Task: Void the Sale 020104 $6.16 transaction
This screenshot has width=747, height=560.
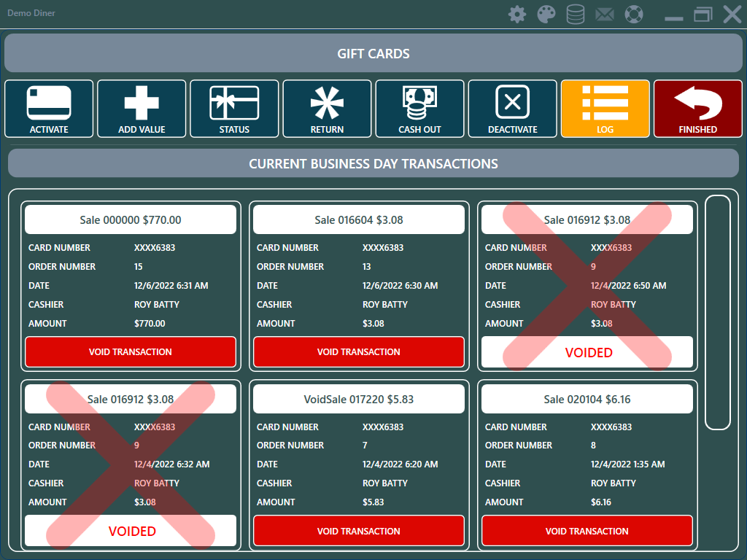Action: pos(587,531)
